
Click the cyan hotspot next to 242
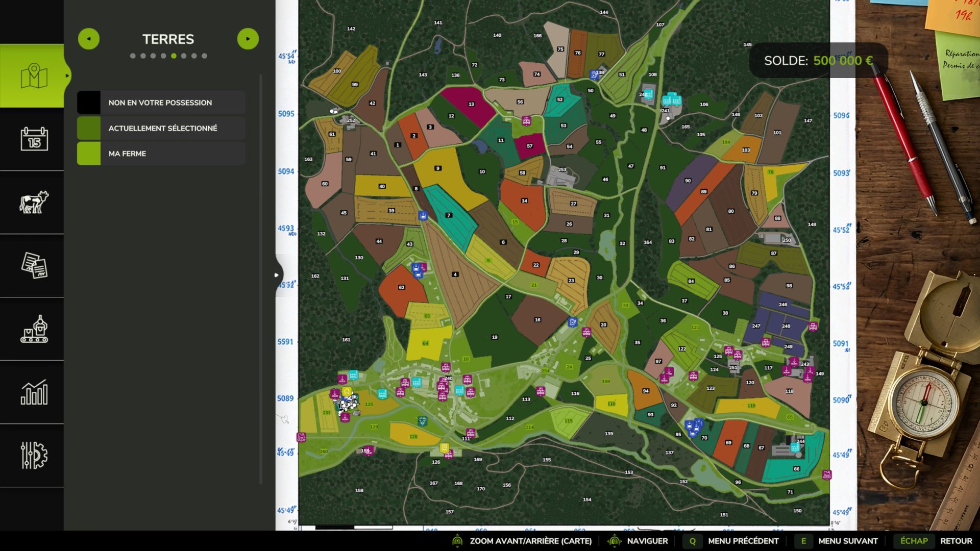pyautogui.click(x=648, y=94)
